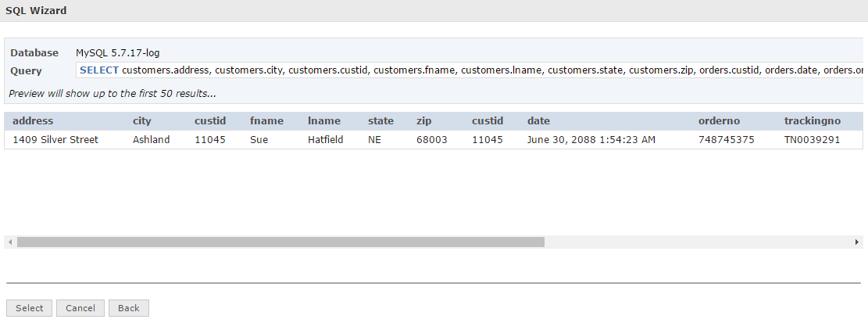
Task: Click the address column header
Action: [33, 121]
